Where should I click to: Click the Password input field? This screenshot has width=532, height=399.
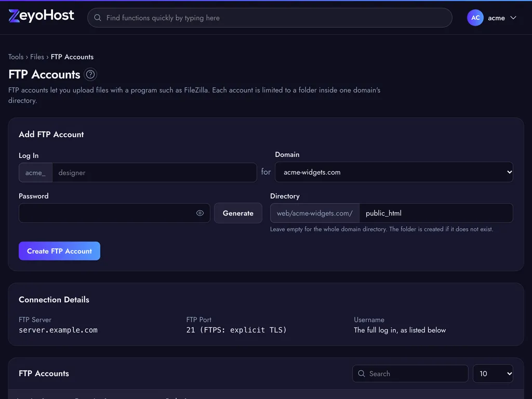(114, 213)
